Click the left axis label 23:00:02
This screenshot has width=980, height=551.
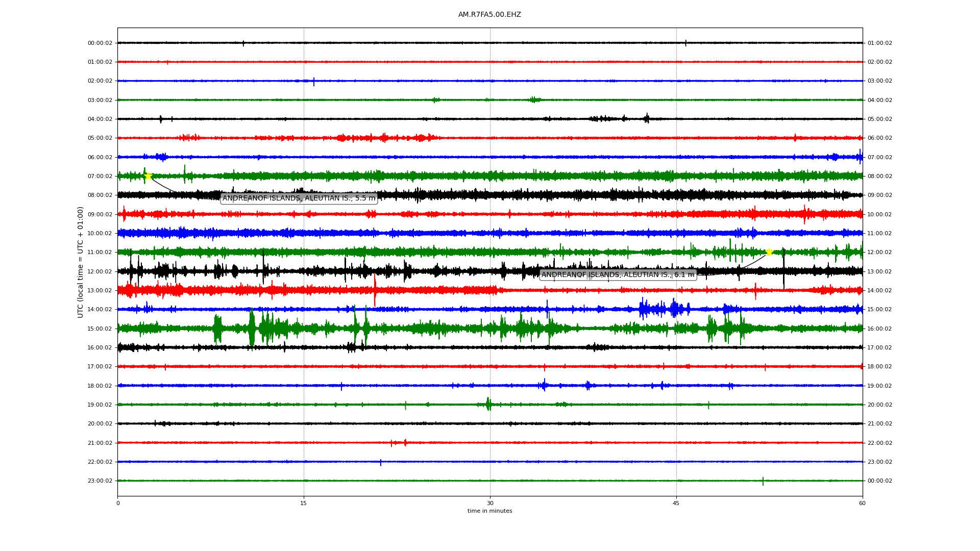pyautogui.click(x=100, y=481)
